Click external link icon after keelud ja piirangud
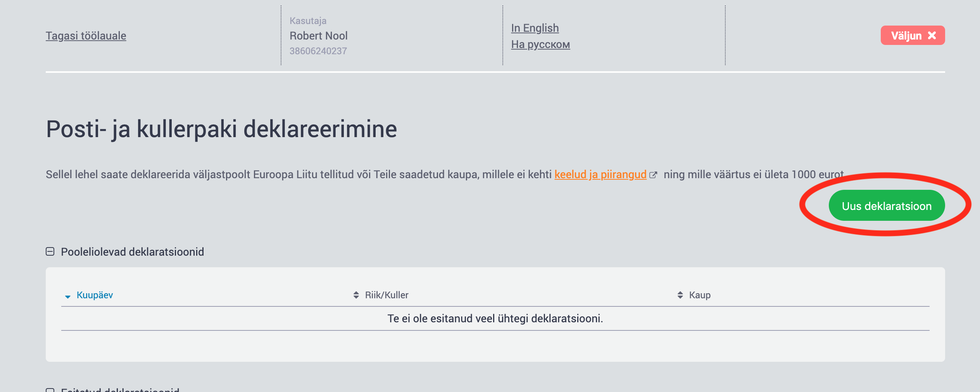The width and height of the screenshot is (980, 392). tap(653, 175)
